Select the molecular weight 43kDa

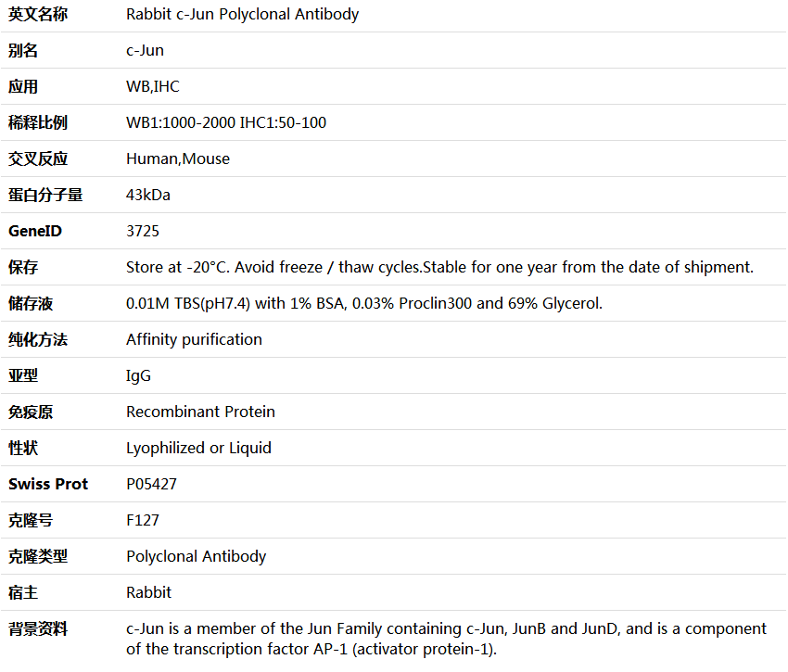147,195
